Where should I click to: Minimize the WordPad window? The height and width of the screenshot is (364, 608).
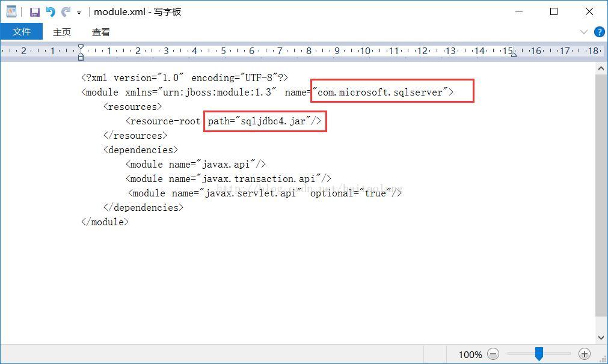(x=519, y=11)
